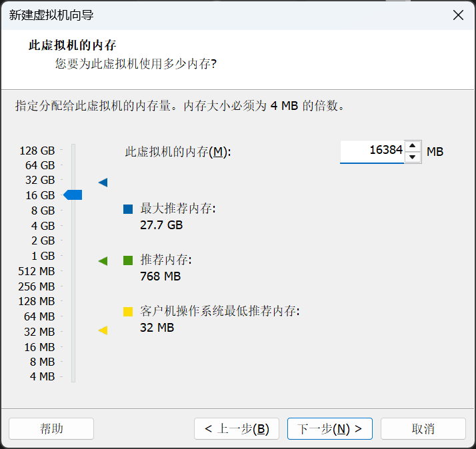Close the 新建虚拟机向导 dialog
The image size is (476, 449).
(x=458, y=15)
